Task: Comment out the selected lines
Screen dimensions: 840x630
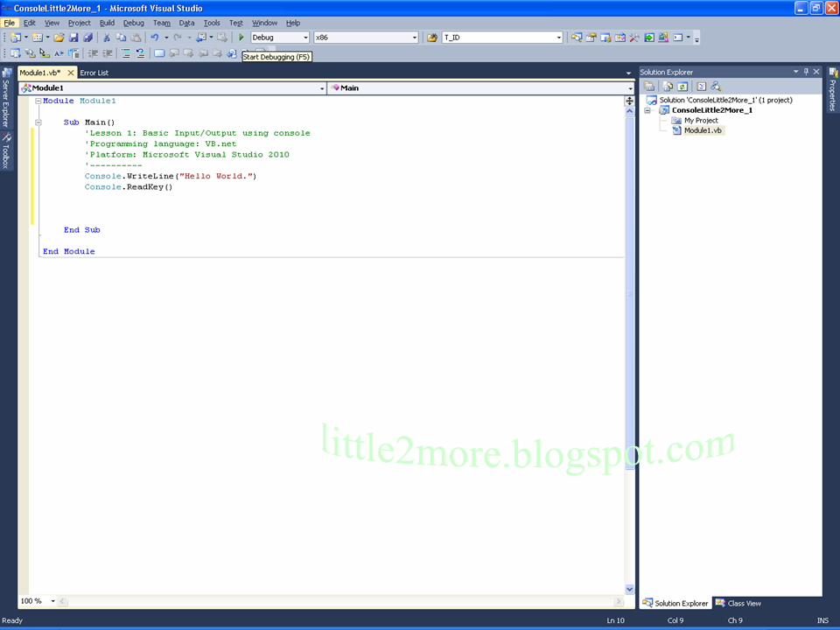Action: point(126,54)
